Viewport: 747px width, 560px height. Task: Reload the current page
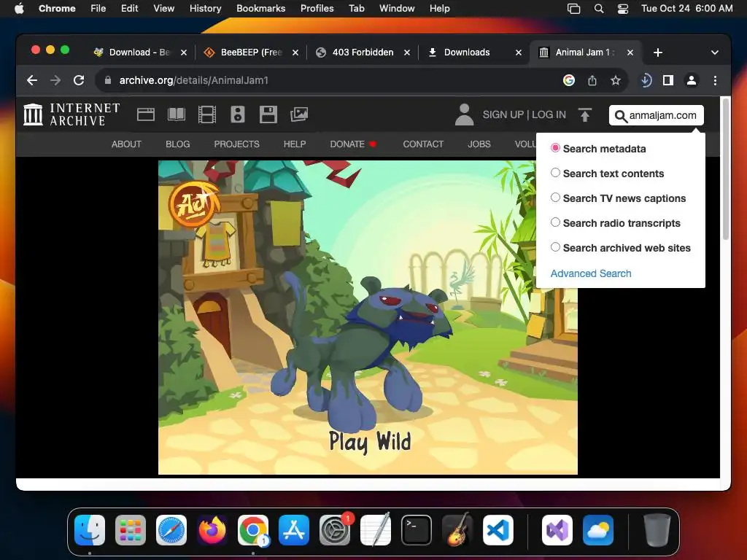[79, 80]
